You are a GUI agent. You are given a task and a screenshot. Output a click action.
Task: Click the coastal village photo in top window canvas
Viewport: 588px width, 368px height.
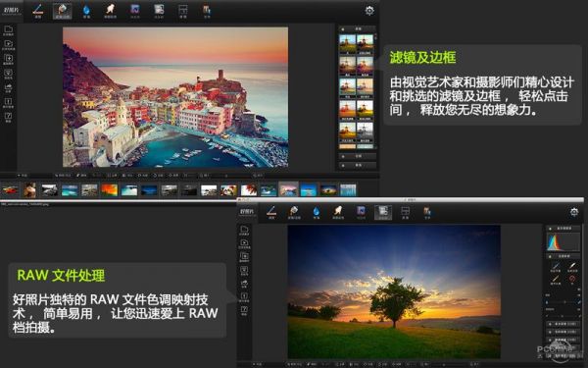[x=175, y=97]
